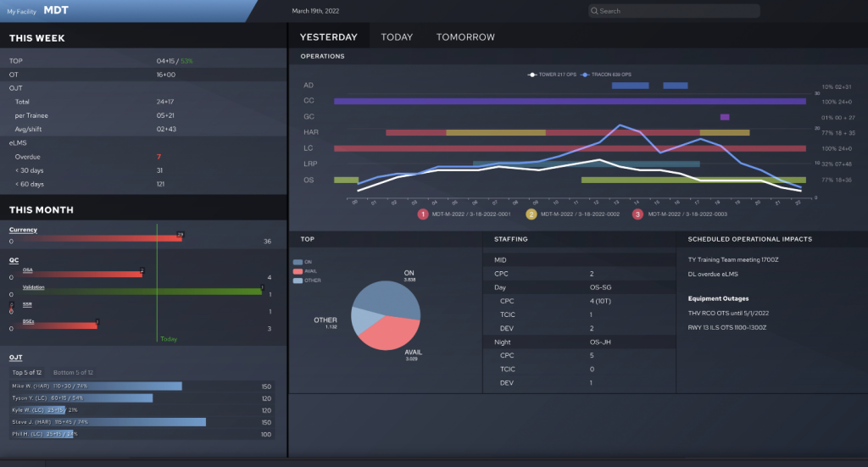868x467 pixels.
Task: Open the Validation QC link
Action: 34,287
